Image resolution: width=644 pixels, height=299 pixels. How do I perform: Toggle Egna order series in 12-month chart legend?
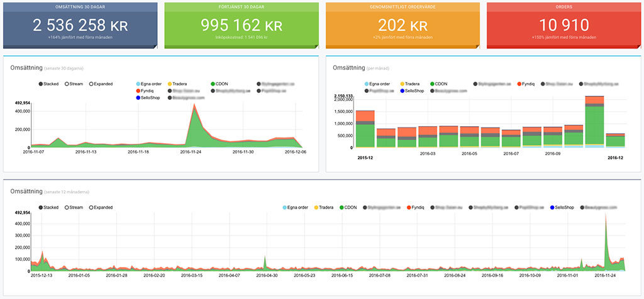296,207
